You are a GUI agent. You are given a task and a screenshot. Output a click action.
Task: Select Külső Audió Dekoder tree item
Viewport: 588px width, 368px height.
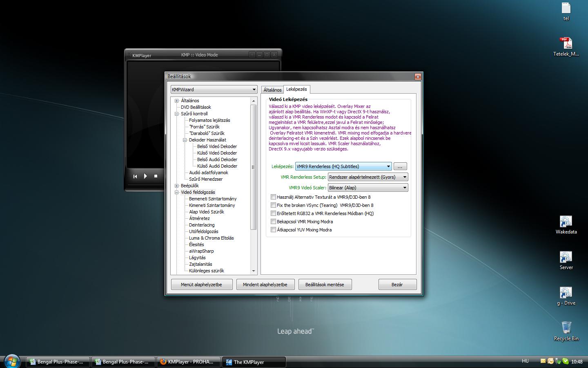click(217, 166)
